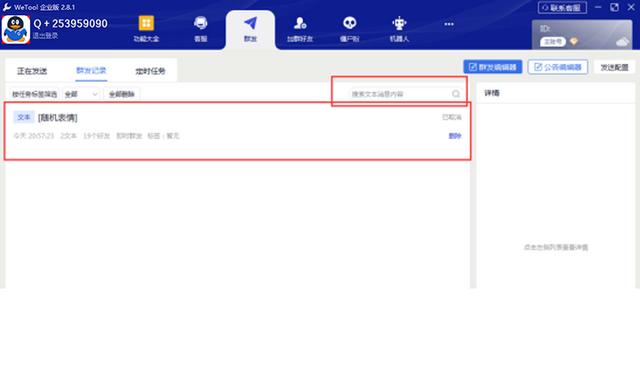Click the QQ penguin avatar
Viewport: 640px width, 385px height.
tap(16, 29)
